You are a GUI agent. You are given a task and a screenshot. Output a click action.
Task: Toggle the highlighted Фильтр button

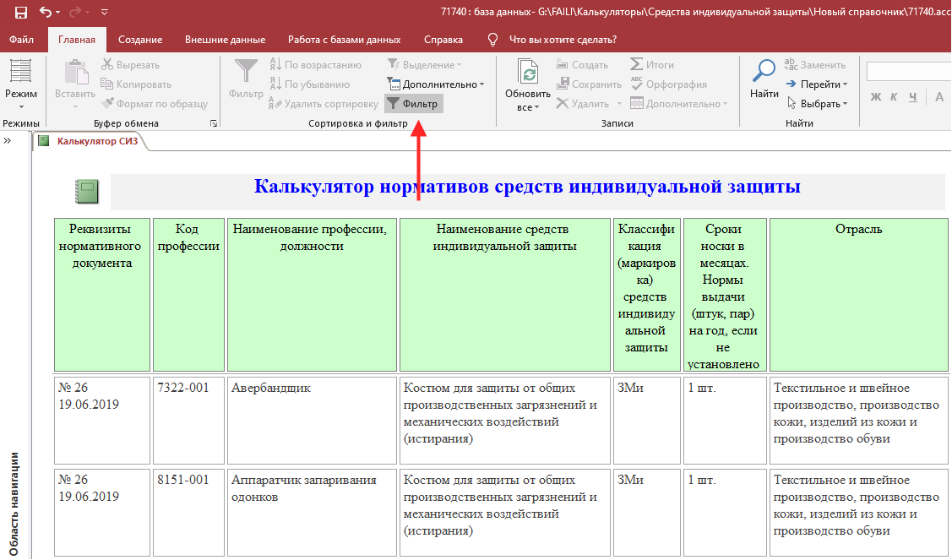pos(414,103)
